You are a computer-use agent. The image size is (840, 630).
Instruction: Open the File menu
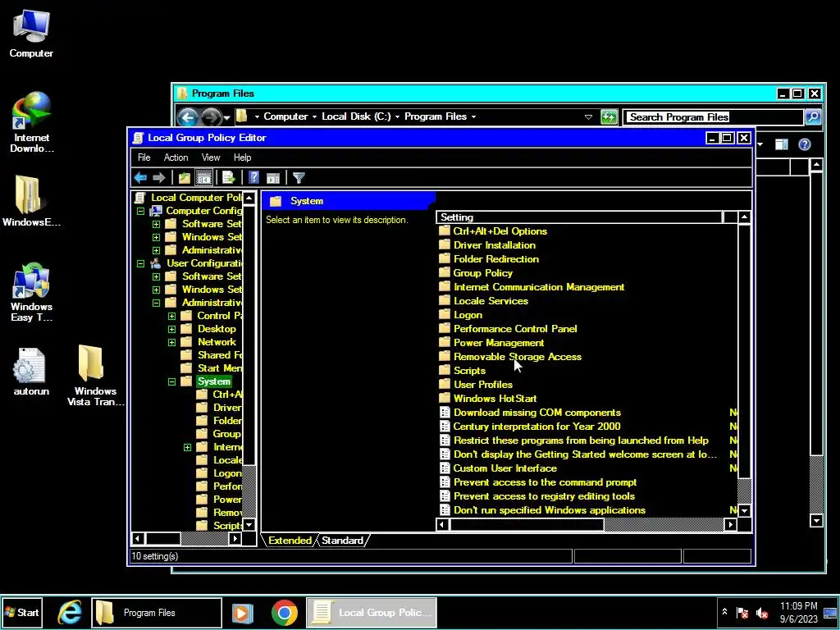[144, 157]
